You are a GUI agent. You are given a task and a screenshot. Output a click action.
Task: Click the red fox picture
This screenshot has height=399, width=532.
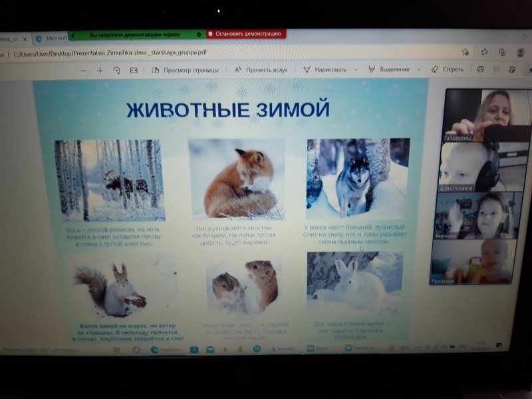coord(237,179)
